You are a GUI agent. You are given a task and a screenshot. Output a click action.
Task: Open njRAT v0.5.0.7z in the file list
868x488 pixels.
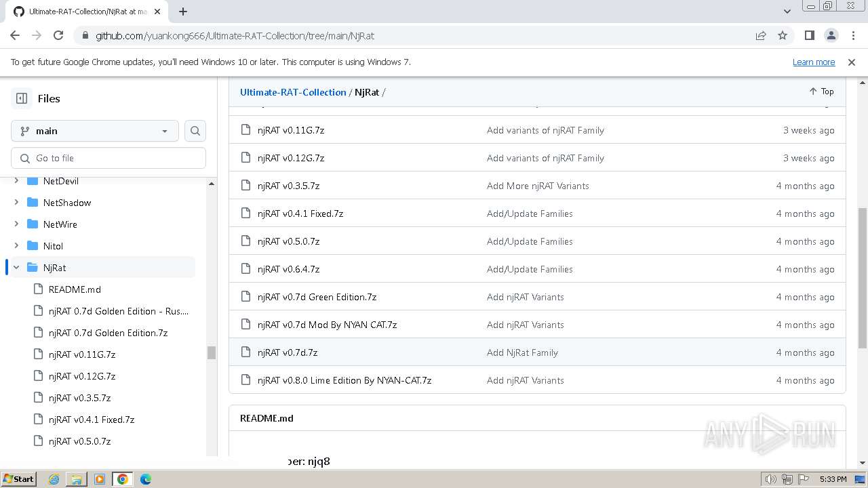pyautogui.click(x=288, y=241)
